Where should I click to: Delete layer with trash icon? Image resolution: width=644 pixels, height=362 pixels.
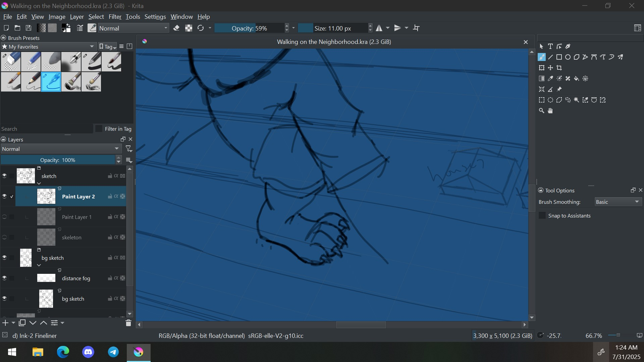click(x=128, y=323)
